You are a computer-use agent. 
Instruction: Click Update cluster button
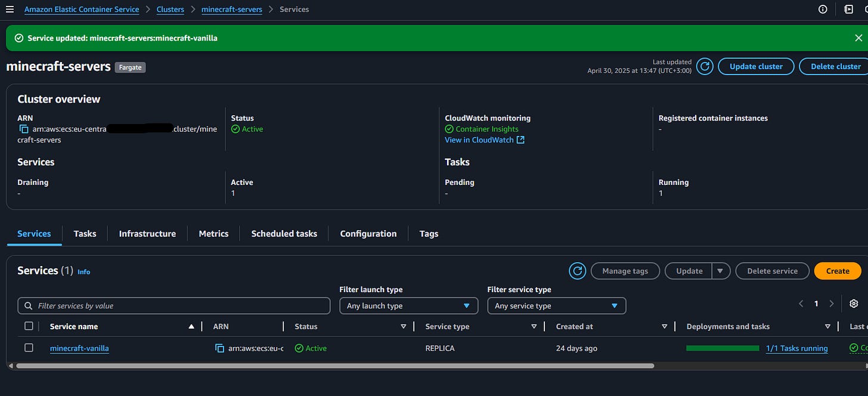tap(756, 66)
